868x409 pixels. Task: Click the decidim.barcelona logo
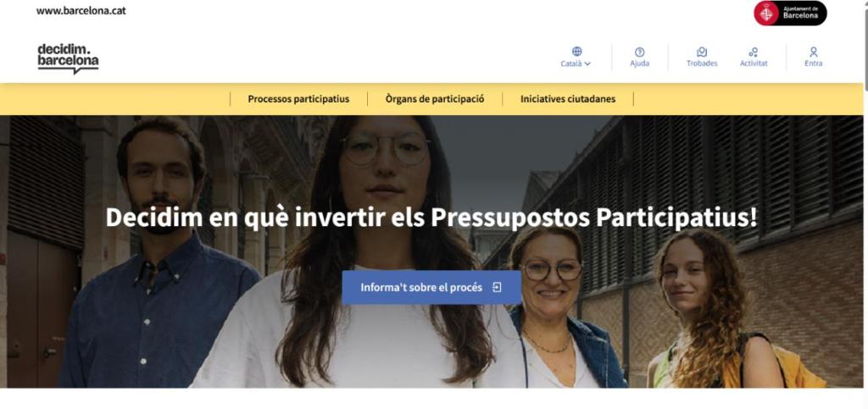click(68, 58)
